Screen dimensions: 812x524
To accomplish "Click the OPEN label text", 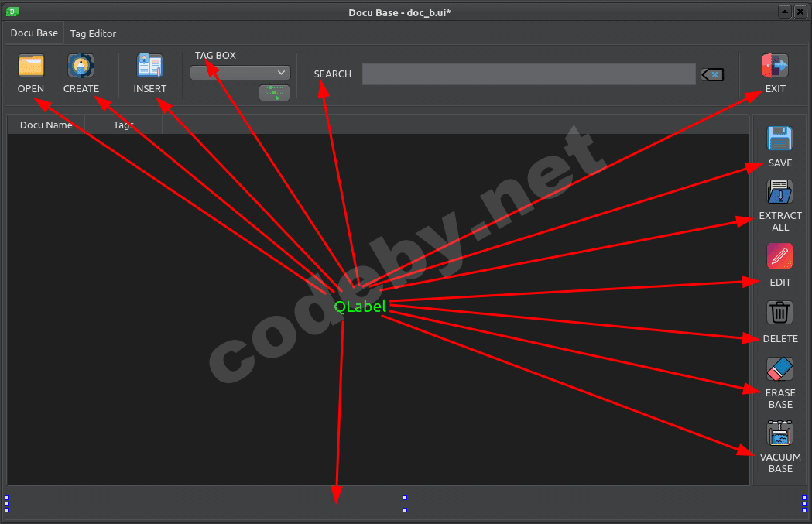I will click(30, 88).
